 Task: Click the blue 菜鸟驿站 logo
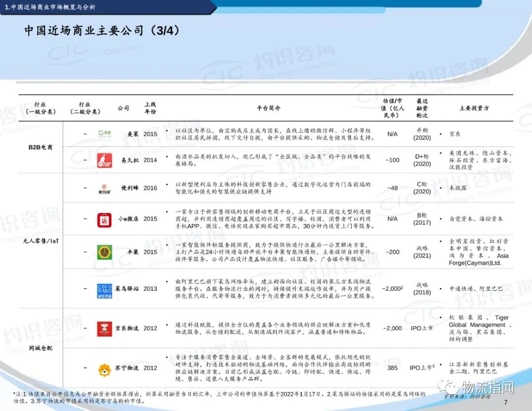pyautogui.click(x=104, y=289)
